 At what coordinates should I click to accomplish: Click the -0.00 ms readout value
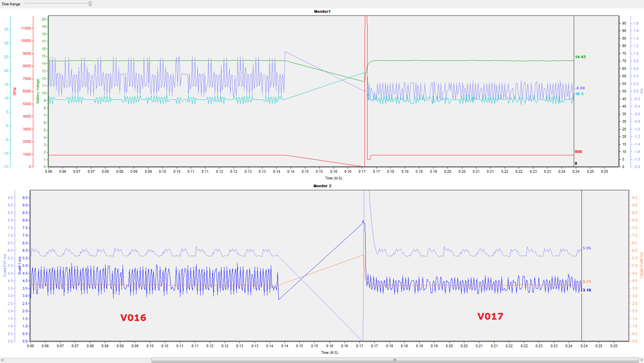click(x=580, y=88)
